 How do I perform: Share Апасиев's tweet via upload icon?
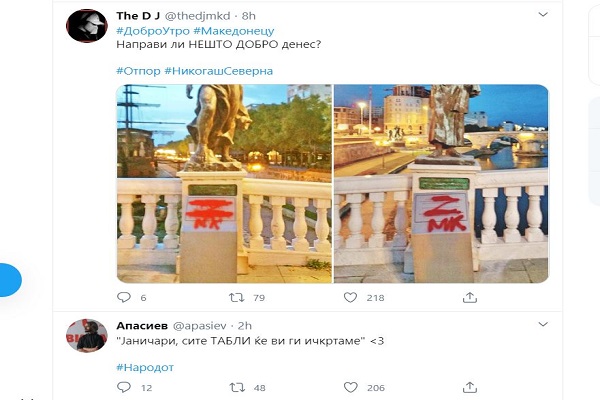pyautogui.click(x=470, y=387)
